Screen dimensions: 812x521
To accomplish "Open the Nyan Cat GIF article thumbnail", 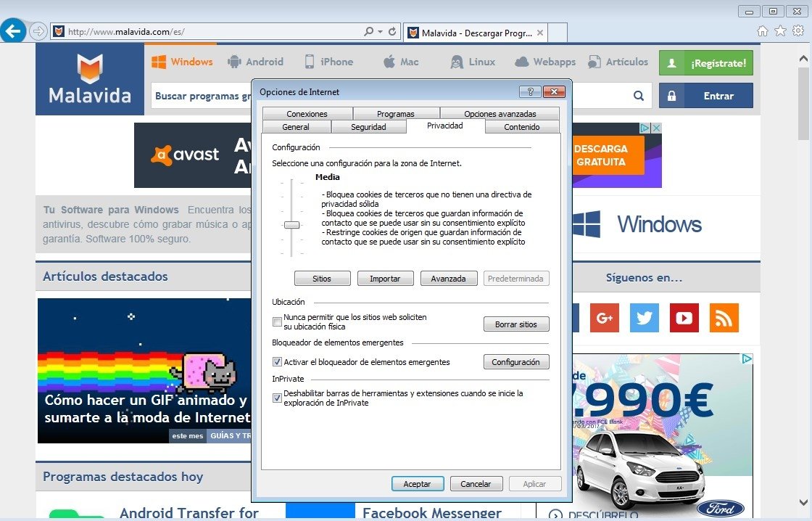I will 144,370.
